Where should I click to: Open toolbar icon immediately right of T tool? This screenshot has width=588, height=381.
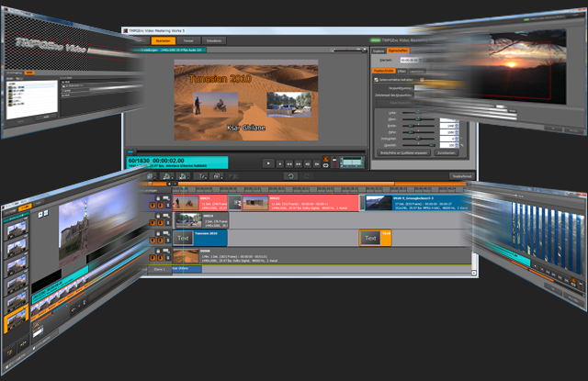[217, 176]
